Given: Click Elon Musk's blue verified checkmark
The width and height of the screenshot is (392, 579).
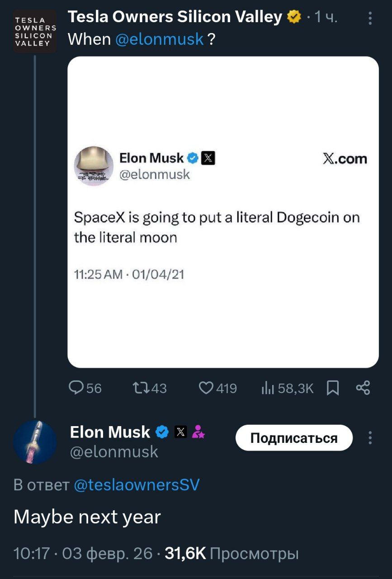Looking at the screenshot, I should [x=162, y=432].
